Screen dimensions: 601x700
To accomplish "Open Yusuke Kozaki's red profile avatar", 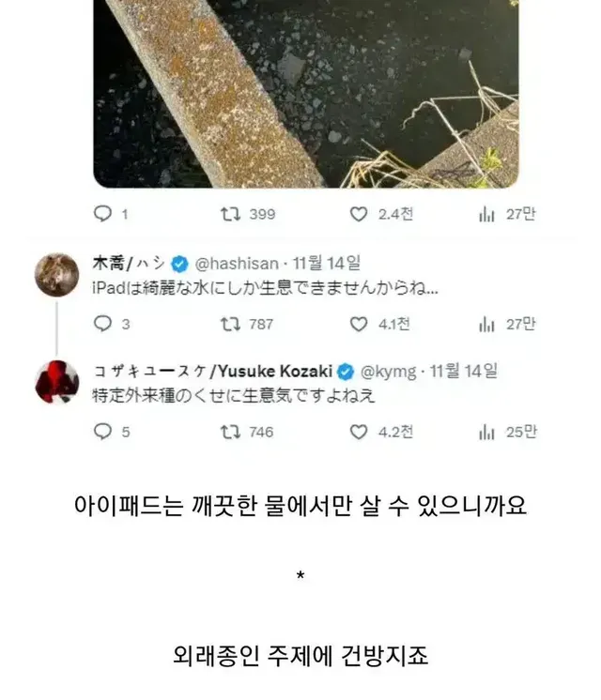I will click(x=56, y=382).
